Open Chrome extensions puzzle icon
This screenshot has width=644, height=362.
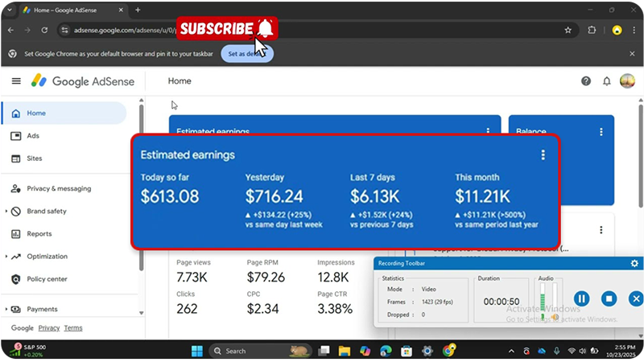click(592, 30)
